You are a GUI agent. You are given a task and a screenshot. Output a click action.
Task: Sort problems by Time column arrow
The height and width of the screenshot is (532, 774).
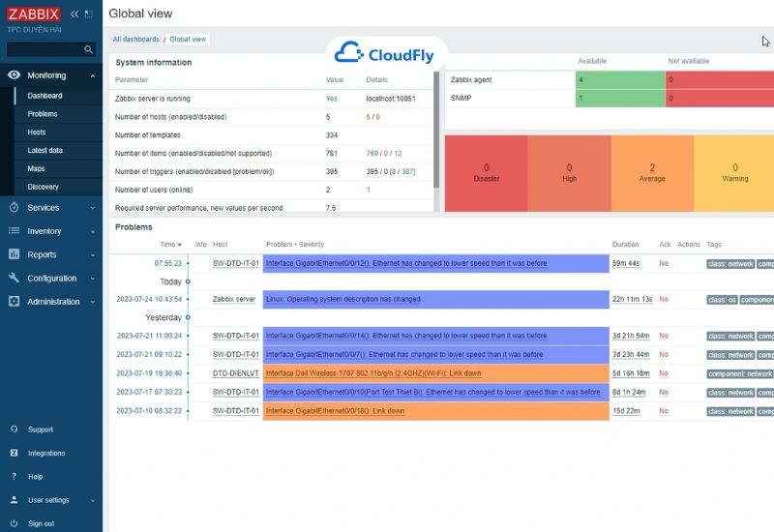(x=180, y=245)
